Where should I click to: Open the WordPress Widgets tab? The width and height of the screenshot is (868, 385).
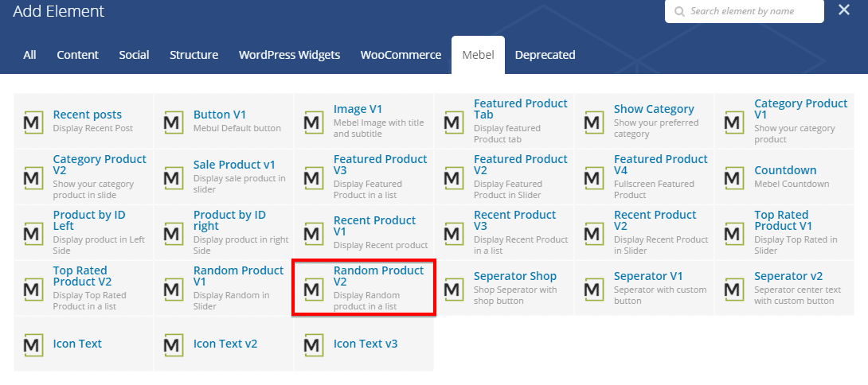[x=290, y=55]
